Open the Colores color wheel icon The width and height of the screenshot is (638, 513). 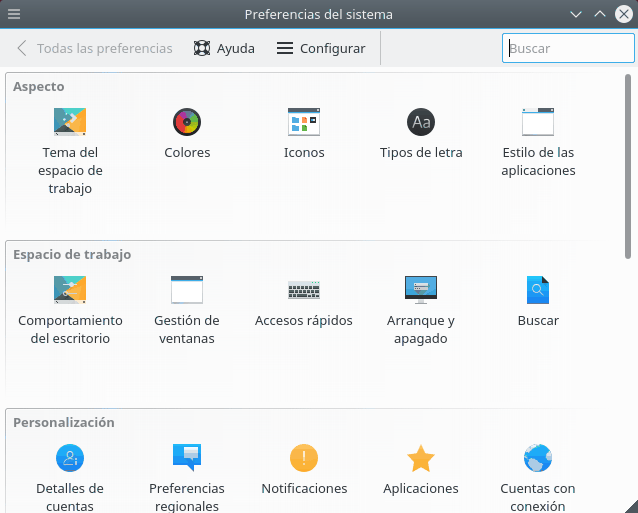[187, 122]
